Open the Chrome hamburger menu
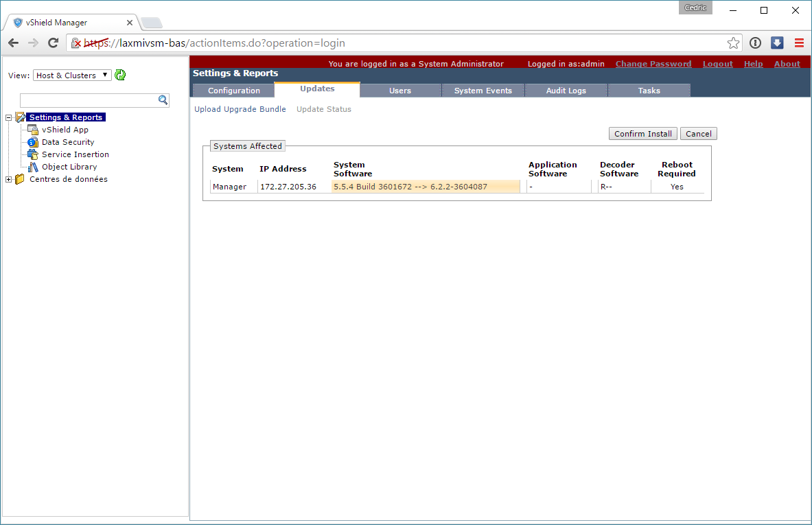The width and height of the screenshot is (812, 525). point(799,43)
